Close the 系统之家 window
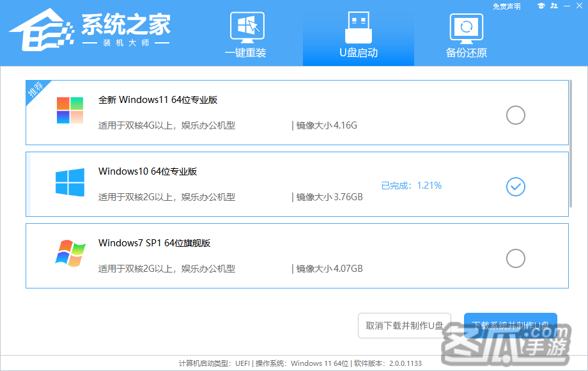This screenshot has height=371, width=588. click(x=580, y=6)
